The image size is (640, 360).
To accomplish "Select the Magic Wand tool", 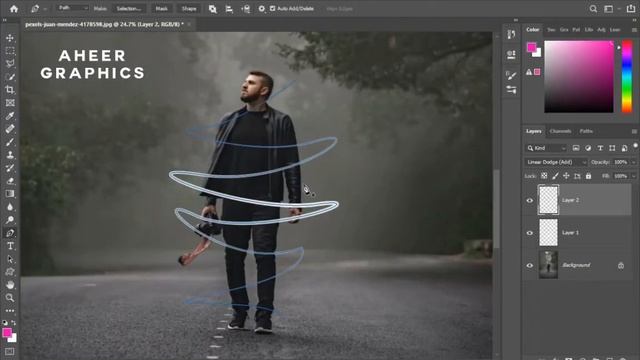I will pos(10,77).
